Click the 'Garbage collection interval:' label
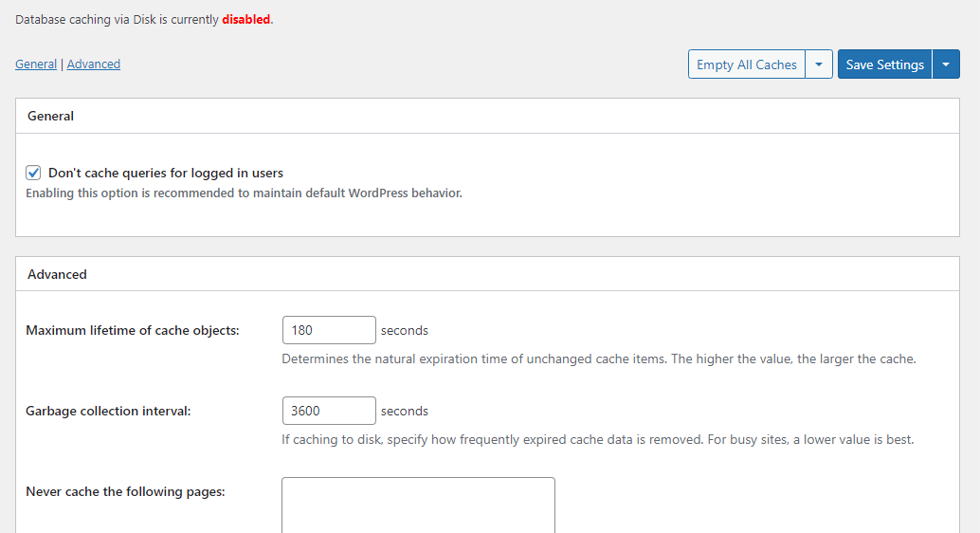This screenshot has width=980, height=533. click(x=108, y=411)
